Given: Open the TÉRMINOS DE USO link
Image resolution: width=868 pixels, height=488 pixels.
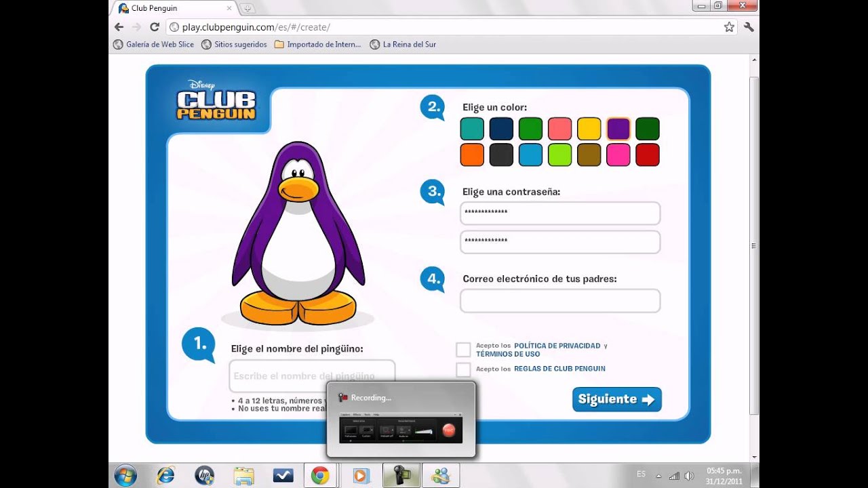Looking at the screenshot, I should click(508, 354).
